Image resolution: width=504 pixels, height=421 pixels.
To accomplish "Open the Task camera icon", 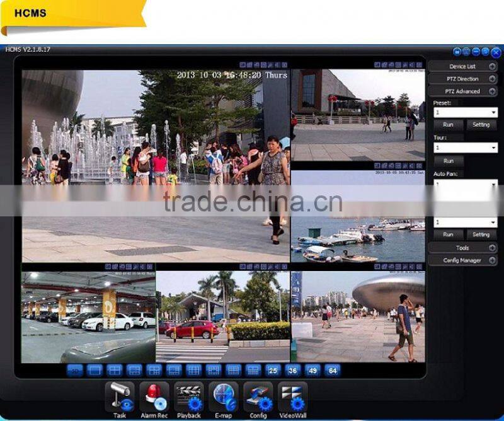I will [119, 397].
